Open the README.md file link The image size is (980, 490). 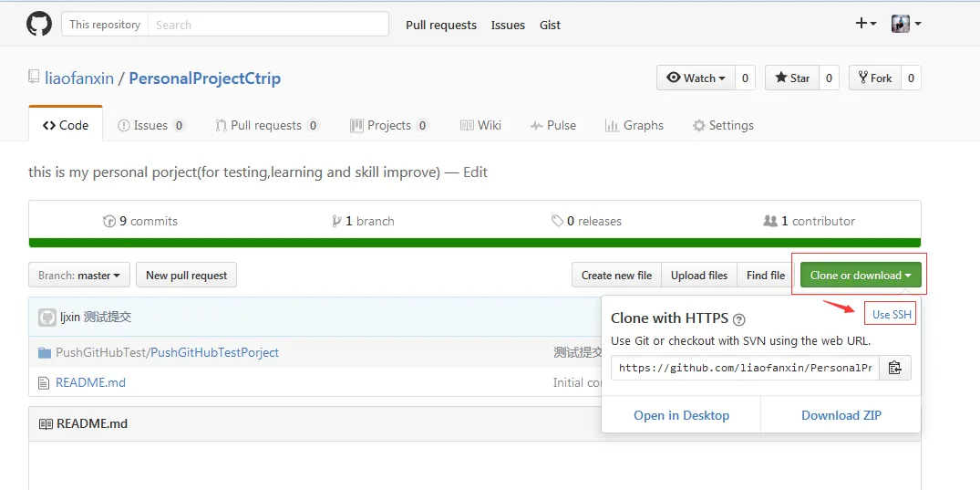pos(90,382)
